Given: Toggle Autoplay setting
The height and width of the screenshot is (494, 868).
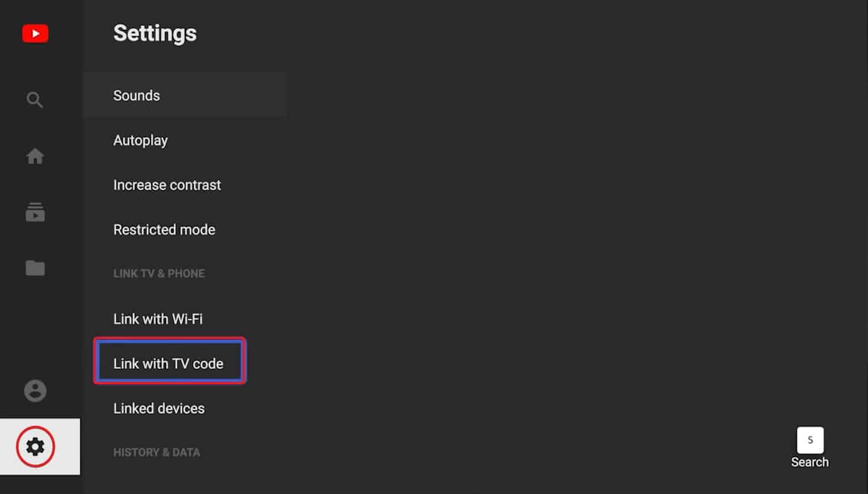Looking at the screenshot, I should 140,140.
